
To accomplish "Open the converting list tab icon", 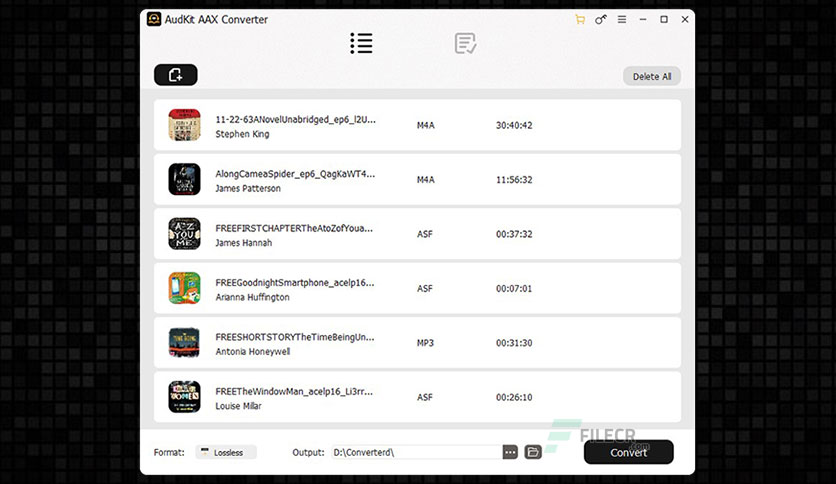I will click(x=361, y=43).
